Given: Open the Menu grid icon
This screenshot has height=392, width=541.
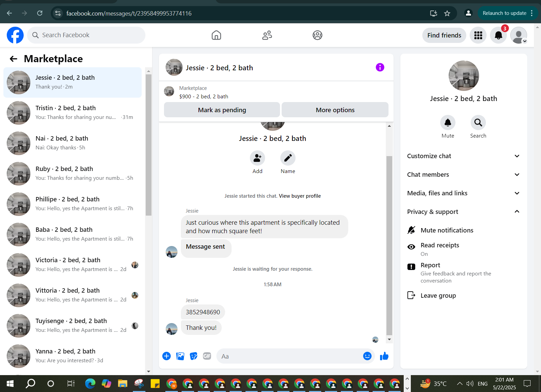Looking at the screenshot, I should pyautogui.click(x=478, y=35).
